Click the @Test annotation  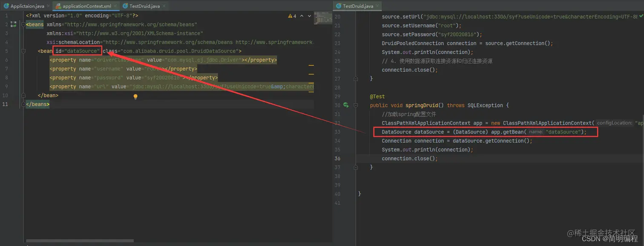click(377, 96)
